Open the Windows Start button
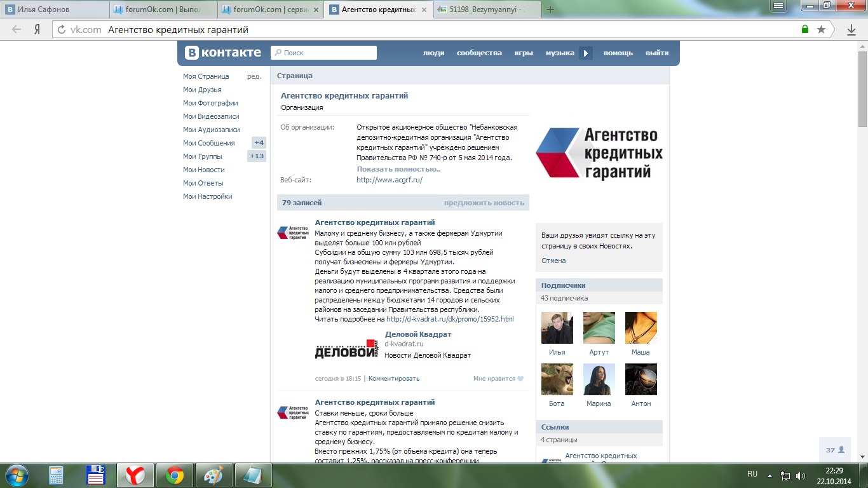 pyautogui.click(x=16, y=475)
